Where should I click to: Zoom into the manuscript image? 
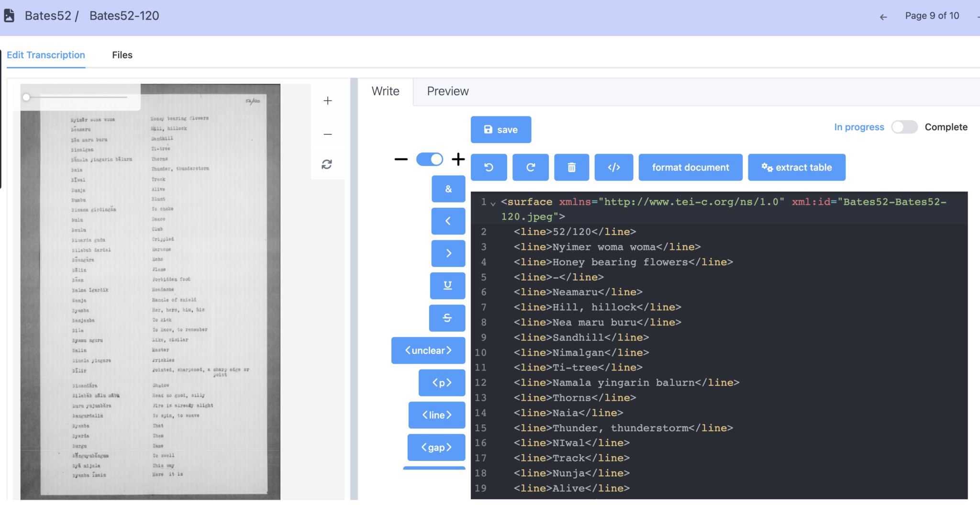pyautogui.click(x=328, y=101)
